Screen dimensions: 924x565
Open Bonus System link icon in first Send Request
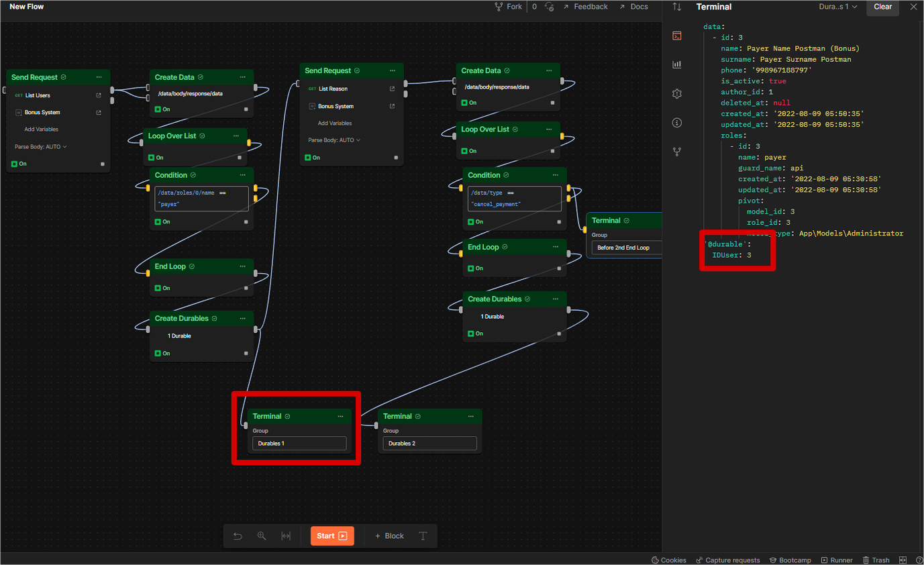pyautogui.click(x=99, y=113)
